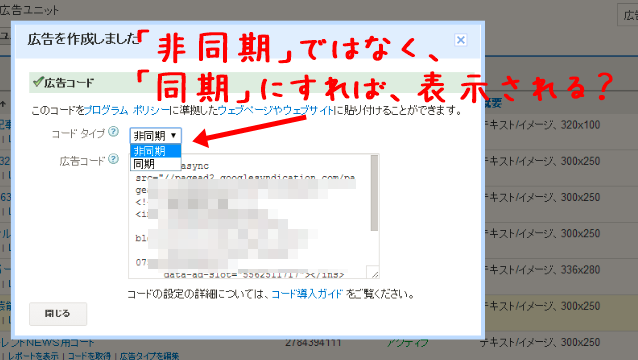Image resolution: width=638 pixels, height=360 pixels.
Task: Click the レポートを表示 link at bottom
Action: 33,356
